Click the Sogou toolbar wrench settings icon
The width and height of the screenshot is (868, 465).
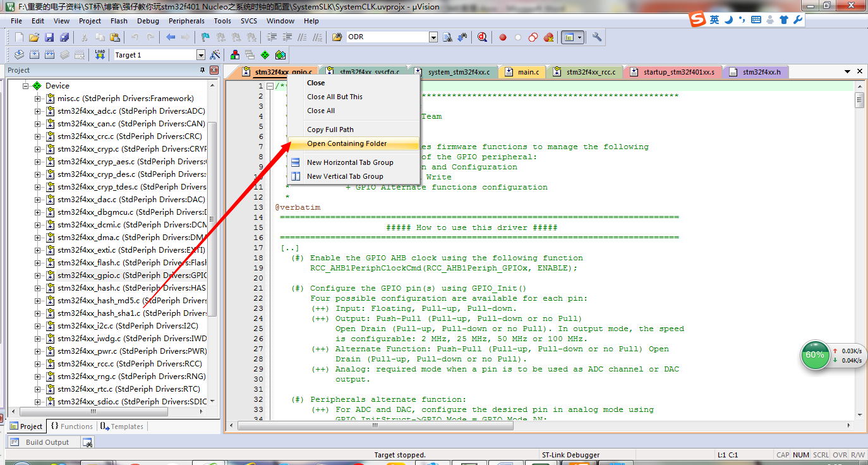click(x=798, y=20)
